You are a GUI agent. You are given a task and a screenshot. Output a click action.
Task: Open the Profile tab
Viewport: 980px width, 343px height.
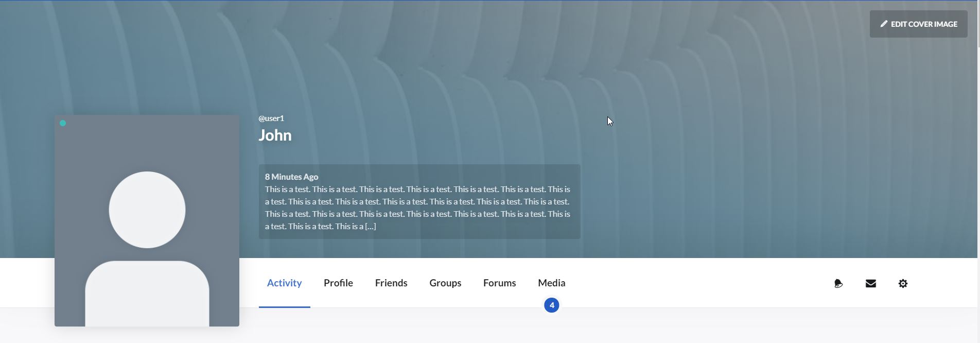click(x=338, y=283)
